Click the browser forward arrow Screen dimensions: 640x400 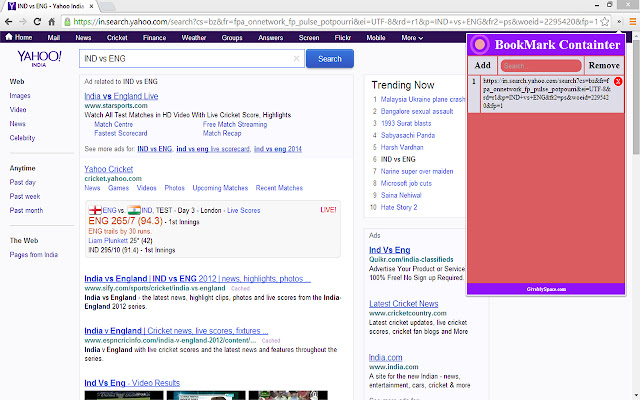[23, 22]
